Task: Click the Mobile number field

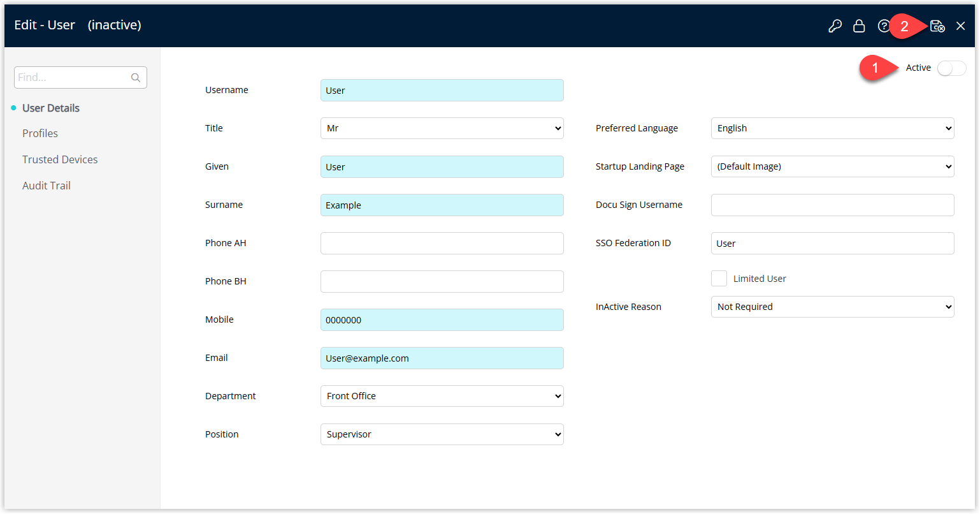Action: tap(442, 320)
